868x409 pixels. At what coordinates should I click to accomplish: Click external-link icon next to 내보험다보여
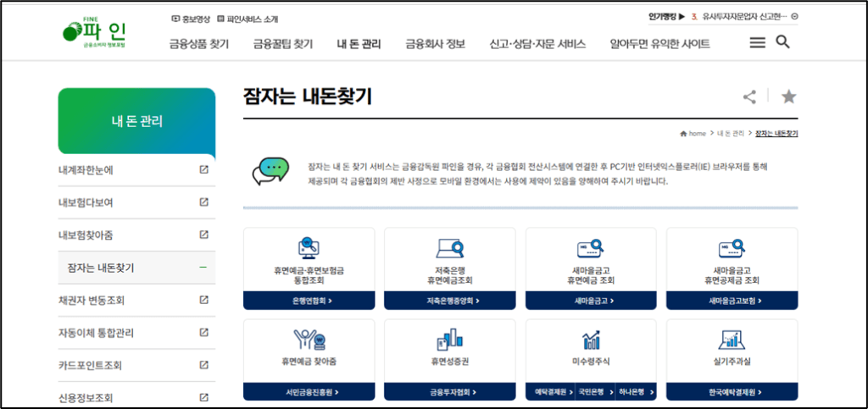(203, 202)
